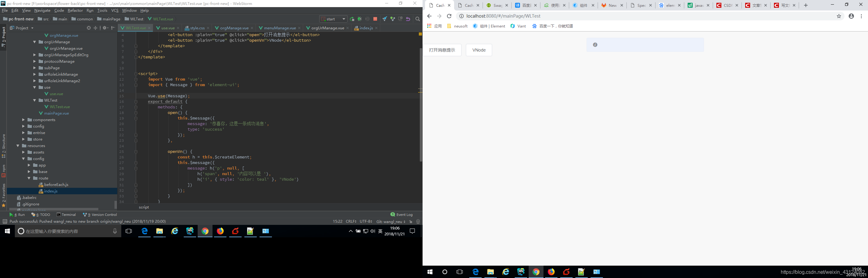The height and width of the screenshot is (278, 868).
Task: Rerun the 'start' run configuration
Action: coord(352,19)
